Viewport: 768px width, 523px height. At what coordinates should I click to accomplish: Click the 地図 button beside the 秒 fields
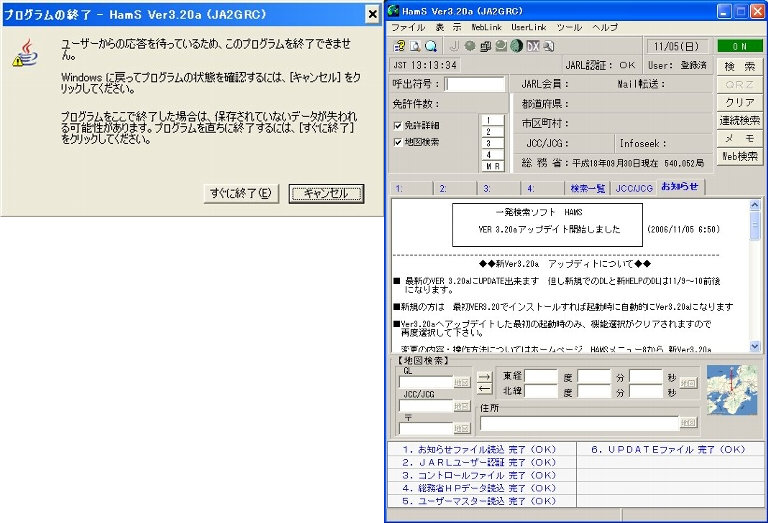click(688, 383)
